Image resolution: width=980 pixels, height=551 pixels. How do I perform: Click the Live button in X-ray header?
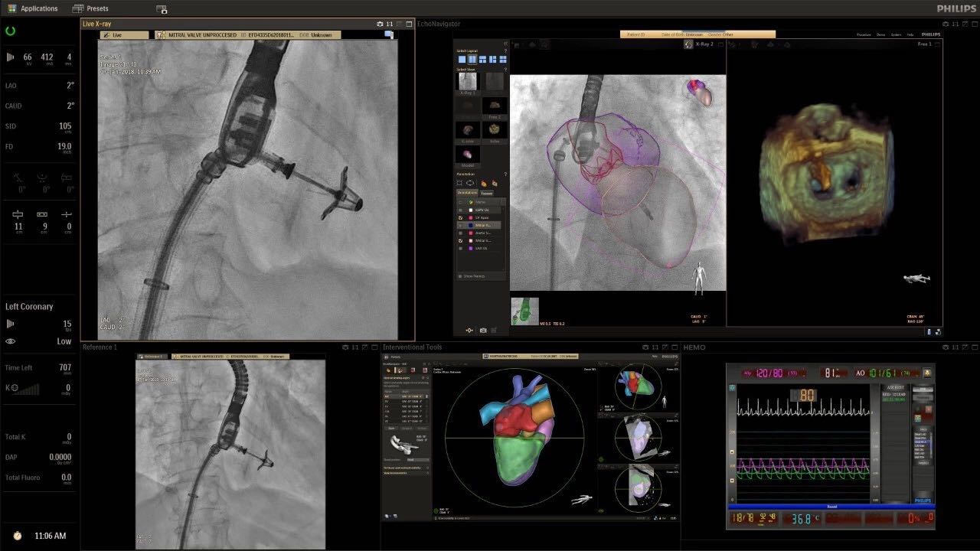pos(115,35)
